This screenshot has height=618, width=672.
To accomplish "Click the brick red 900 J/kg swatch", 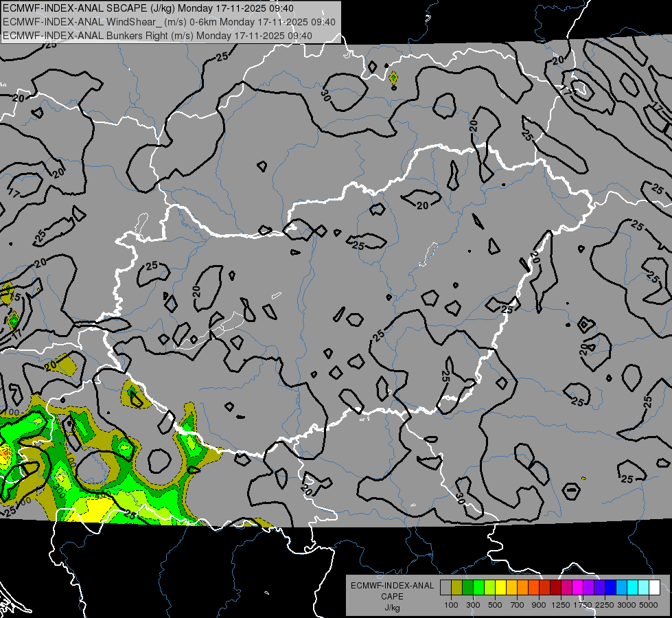I will pyautogui.click(x=545, y=587).
